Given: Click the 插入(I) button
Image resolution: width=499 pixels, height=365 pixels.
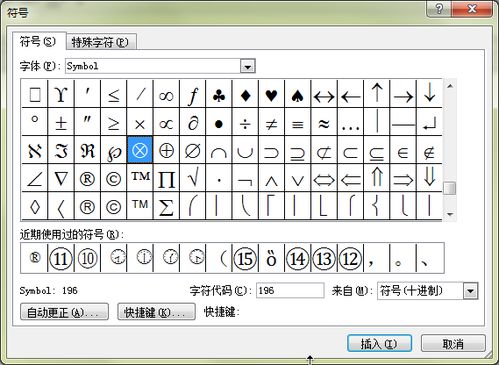Looking at the screenshot, I should coord(379,343).
